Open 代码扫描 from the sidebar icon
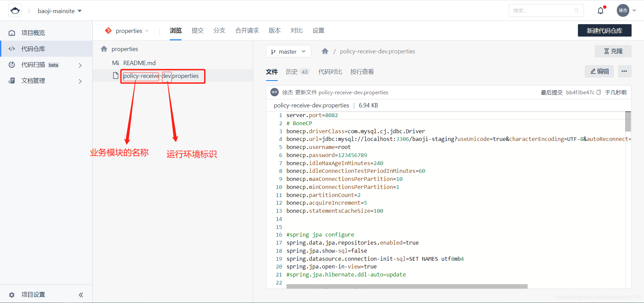 point(12,65)
